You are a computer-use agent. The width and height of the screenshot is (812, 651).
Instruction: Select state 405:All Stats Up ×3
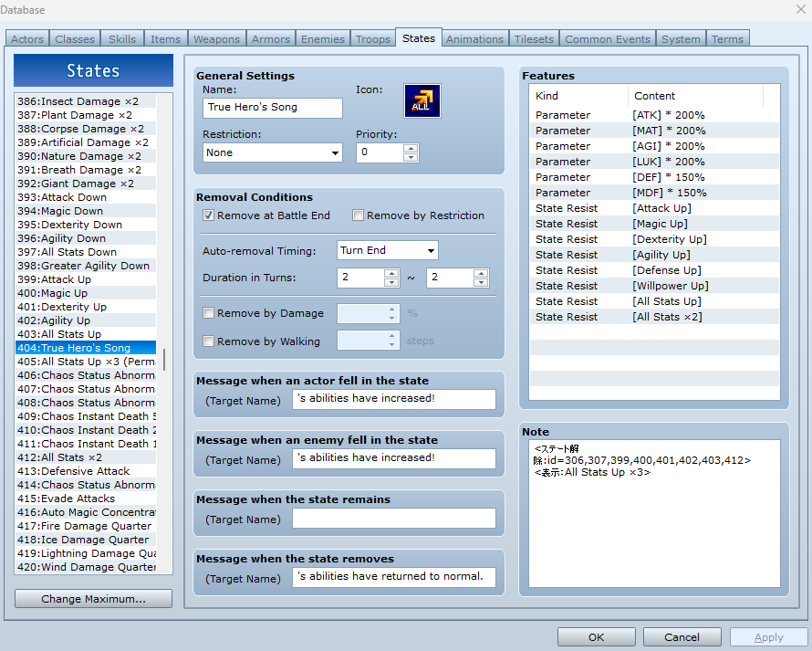click(x=86, y=362)
